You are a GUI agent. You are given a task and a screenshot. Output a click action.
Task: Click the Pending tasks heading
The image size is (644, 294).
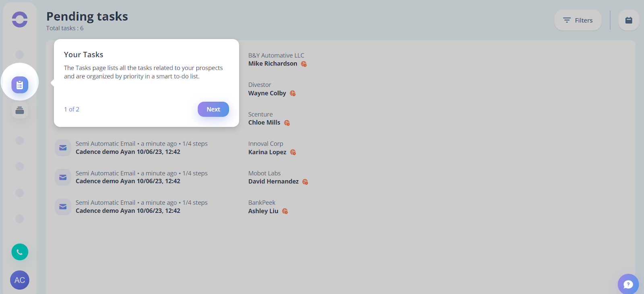[87, 16]
